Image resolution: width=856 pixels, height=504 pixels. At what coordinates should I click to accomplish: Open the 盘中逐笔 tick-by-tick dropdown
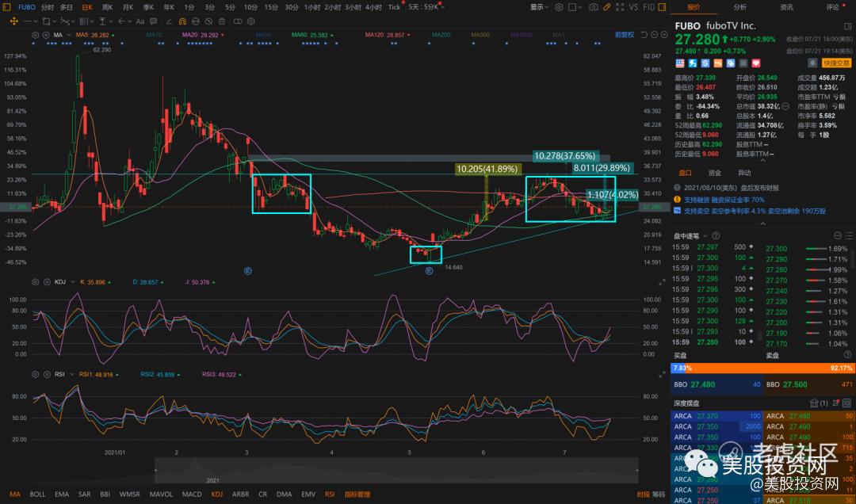(x=690, y=235)
